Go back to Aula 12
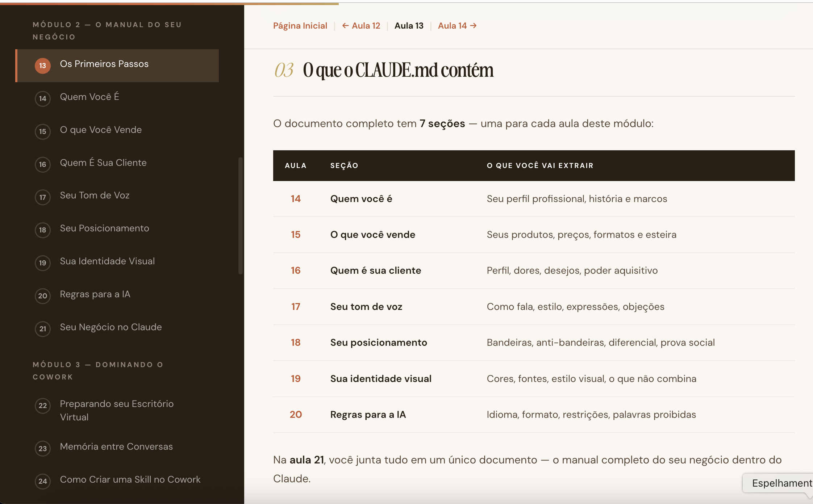 click(361, 26)
